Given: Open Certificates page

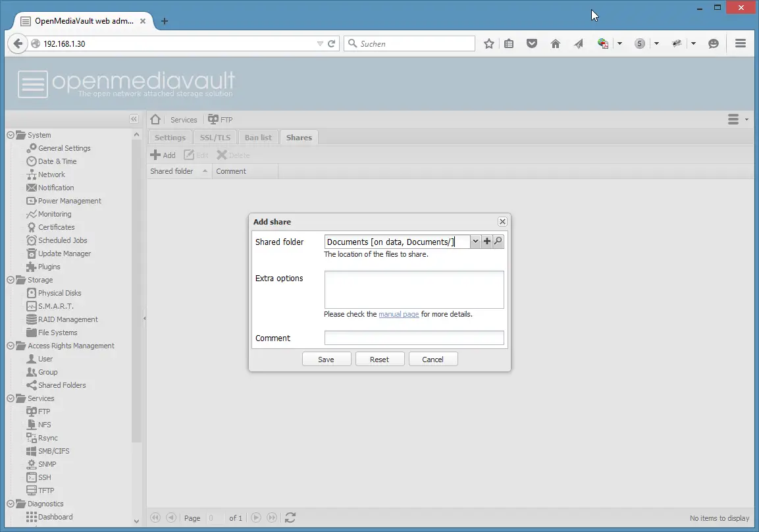Looking at the screenshot, I should tap(56, 227).
